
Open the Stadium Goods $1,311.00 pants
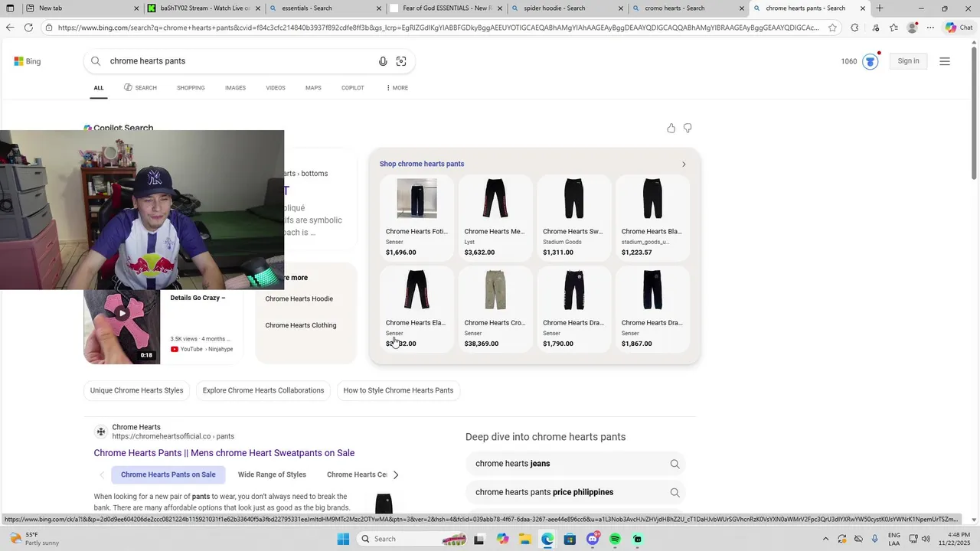573,217
